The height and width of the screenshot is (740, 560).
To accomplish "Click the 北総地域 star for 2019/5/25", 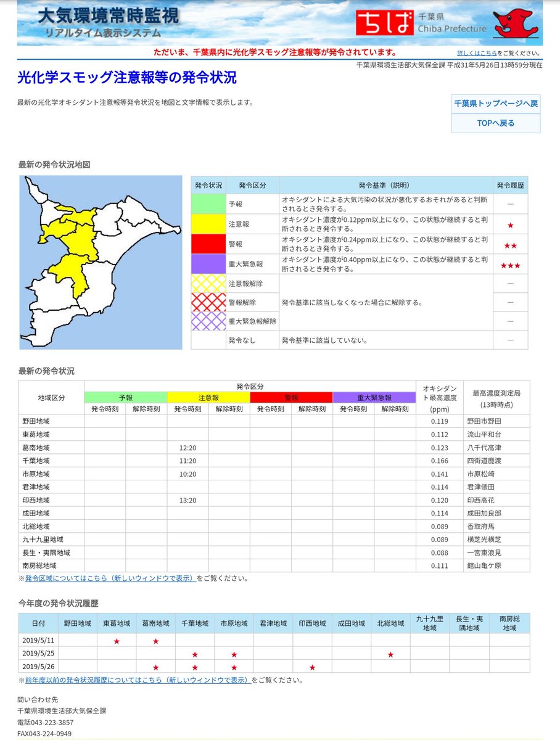I will (390, 654).
